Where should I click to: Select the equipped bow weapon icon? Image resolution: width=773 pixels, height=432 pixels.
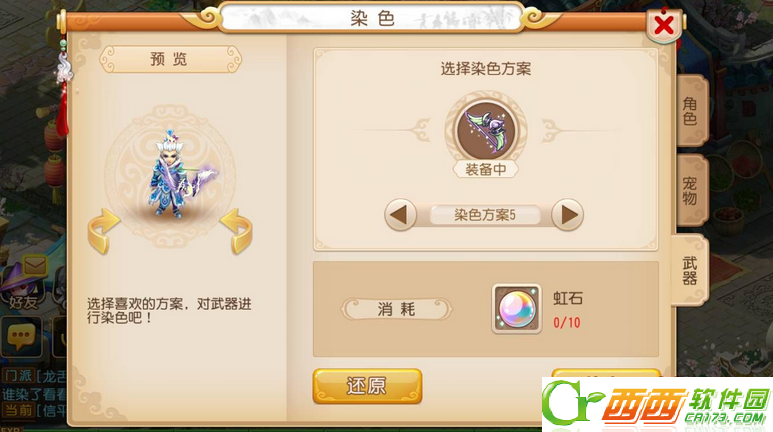tap(486, 131)
